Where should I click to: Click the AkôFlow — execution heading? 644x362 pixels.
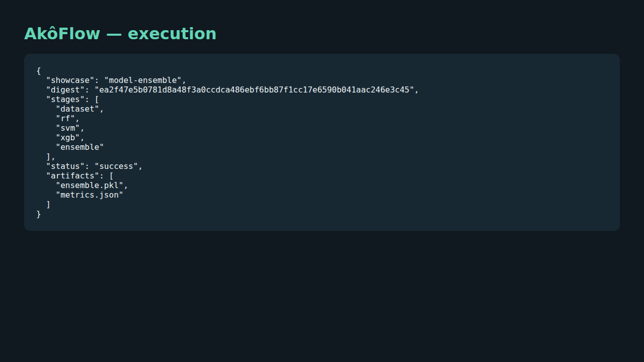[120, 34]
